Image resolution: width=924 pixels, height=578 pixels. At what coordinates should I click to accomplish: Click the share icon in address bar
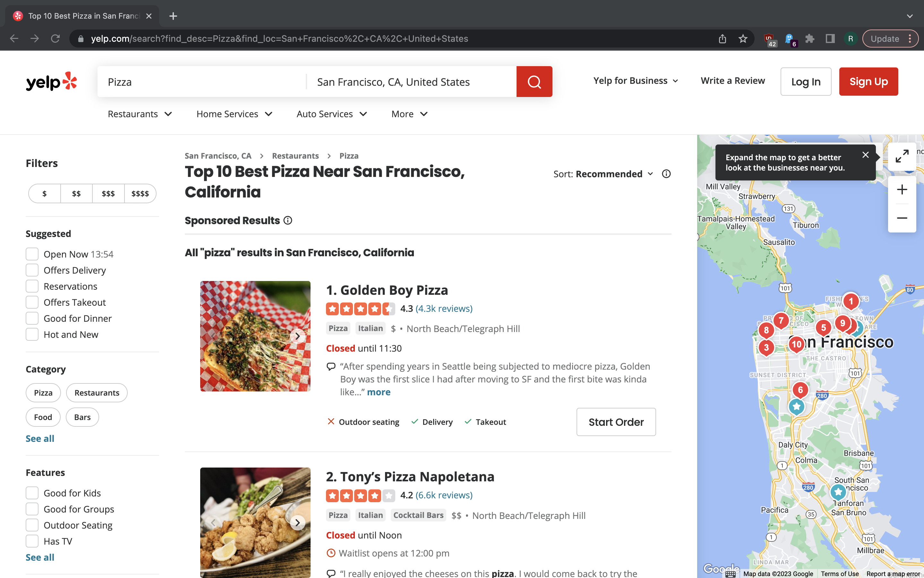tap(722, 39)
